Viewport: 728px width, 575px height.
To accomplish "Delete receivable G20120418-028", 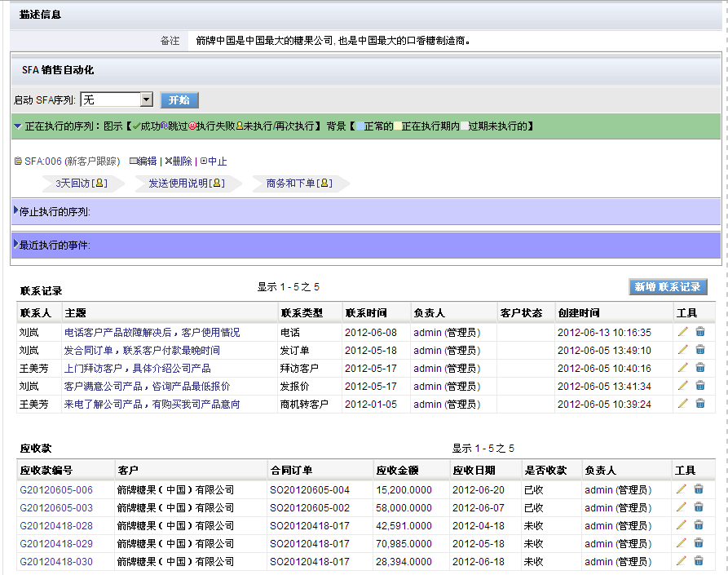I will (699, 525).
